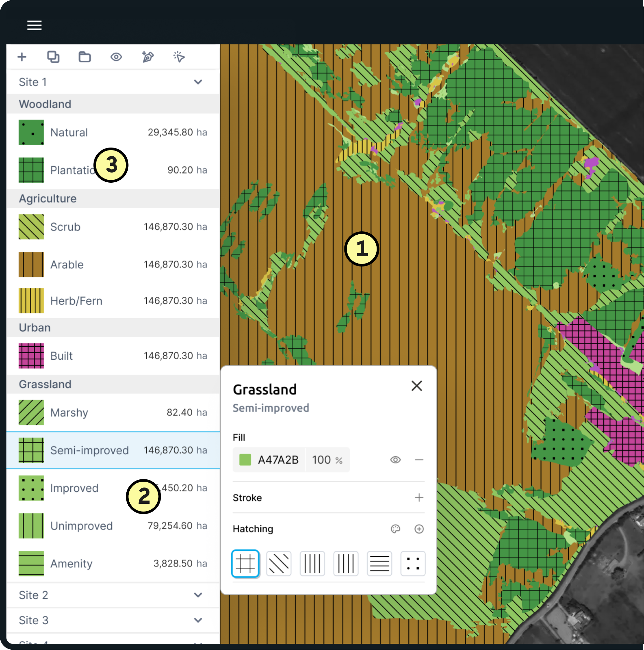The width and height of the screenshot is (644, 650).
Task: Edit the 100 % opacity field
Action: point(327,460)
